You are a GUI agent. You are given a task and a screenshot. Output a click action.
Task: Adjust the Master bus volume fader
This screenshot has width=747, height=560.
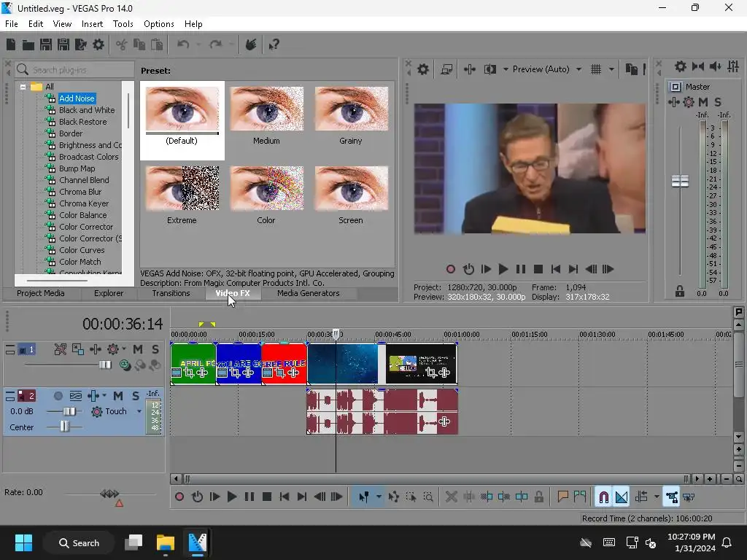click(680, 181)
